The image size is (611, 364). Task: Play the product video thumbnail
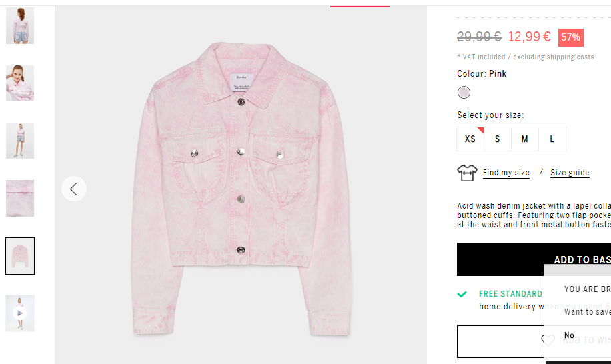pos(20,313)
